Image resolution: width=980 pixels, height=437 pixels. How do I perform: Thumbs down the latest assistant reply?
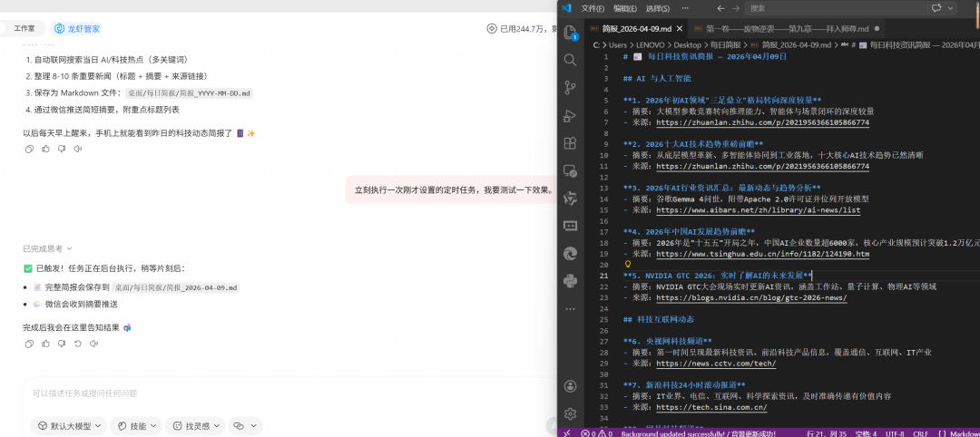(x=62, y=344)
